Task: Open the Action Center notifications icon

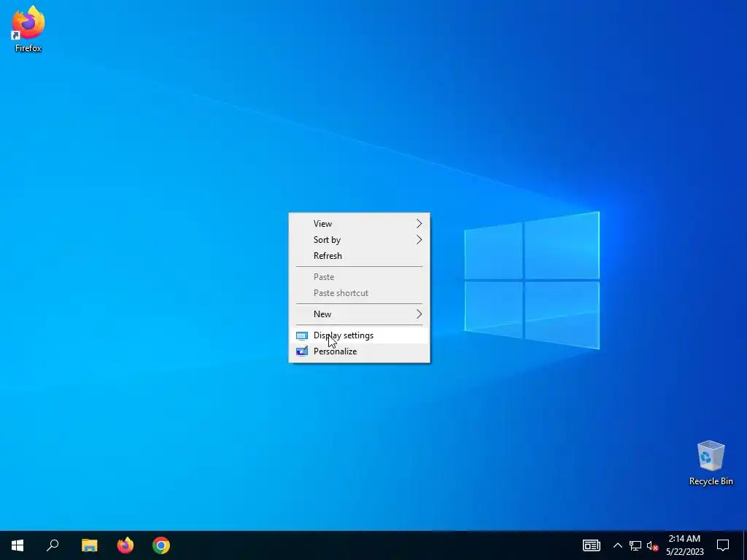Action: point(723,545)
